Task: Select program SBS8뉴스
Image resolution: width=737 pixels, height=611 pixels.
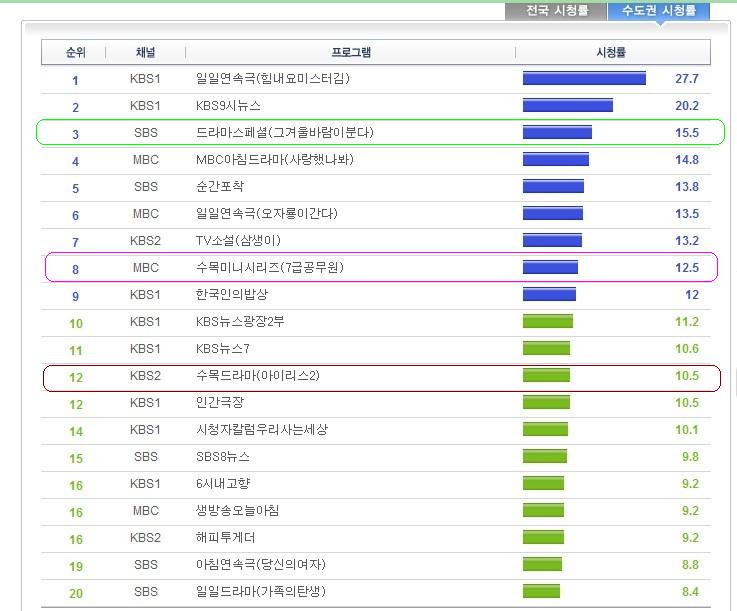Action: pos(222,457)
